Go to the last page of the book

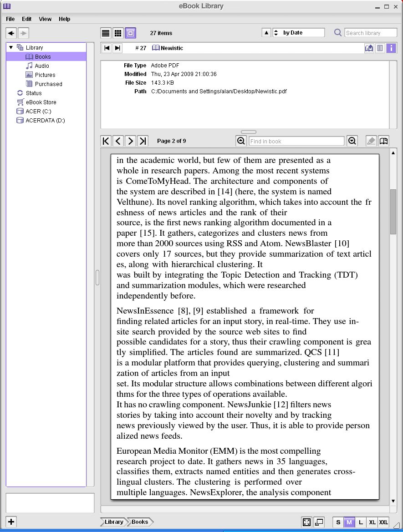[x=143, y=141]
